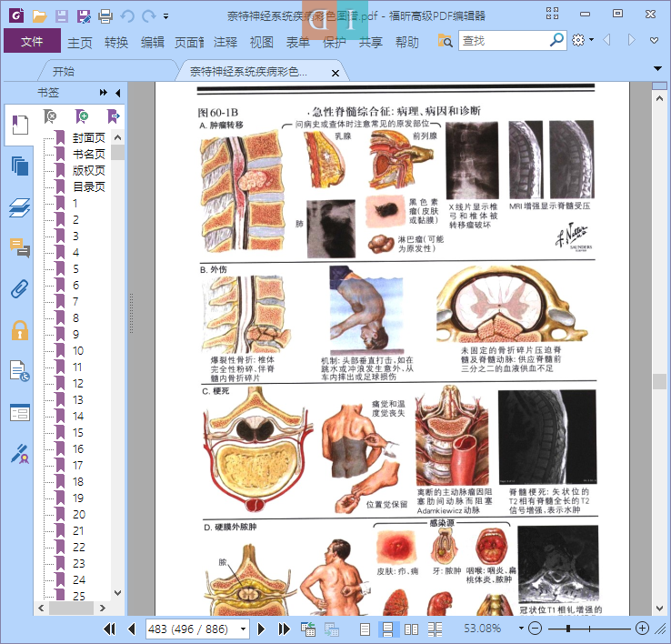Open the tab list dropdown arrow

point(657,68)
